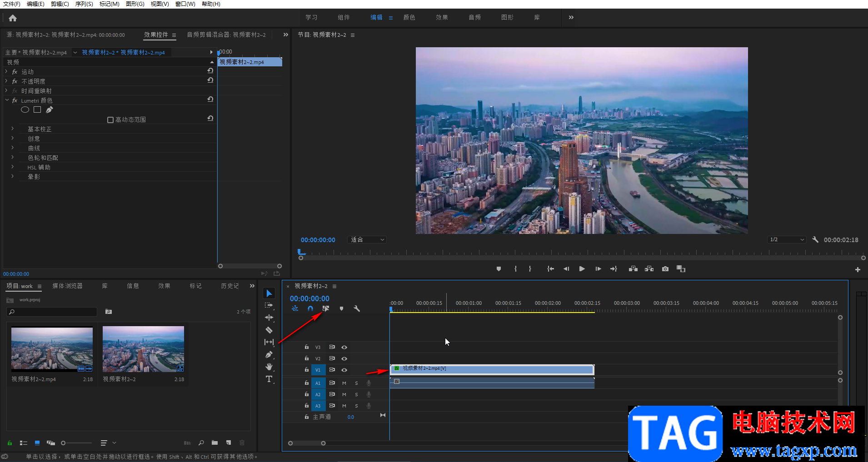Expand the Opacity effect
The height and width of the screenshot is (462, 868).
pyautogui.click(x=6, y=81)
